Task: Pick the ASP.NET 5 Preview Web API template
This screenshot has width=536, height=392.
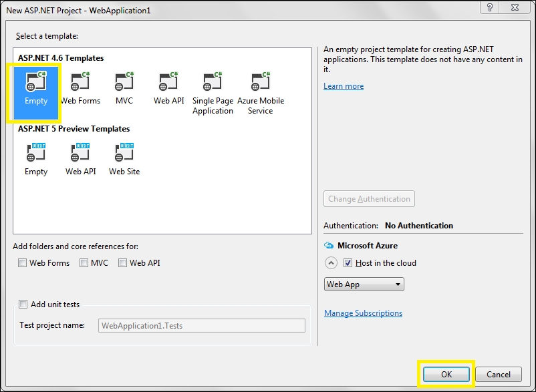Action: pyautogui.click(x=80, y=159)
